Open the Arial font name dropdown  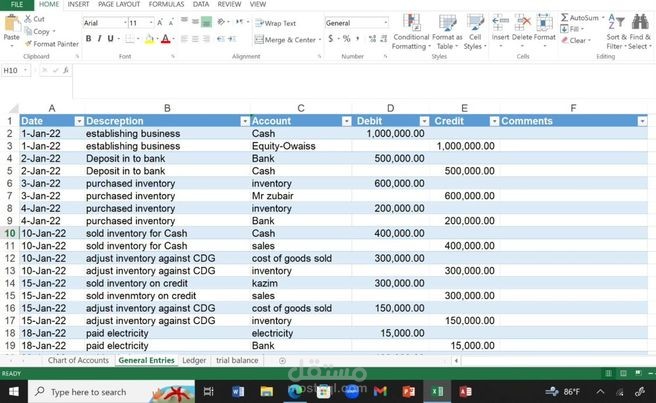point(125,23)
